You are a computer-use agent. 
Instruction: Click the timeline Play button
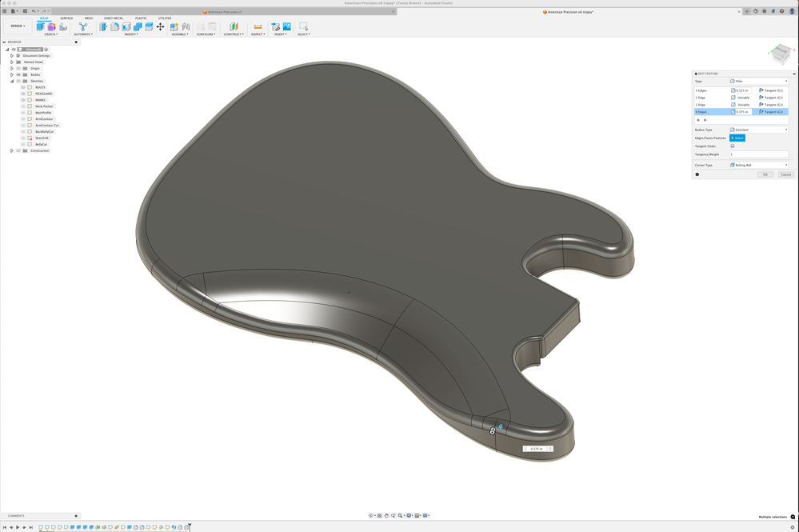pos(18,527)
